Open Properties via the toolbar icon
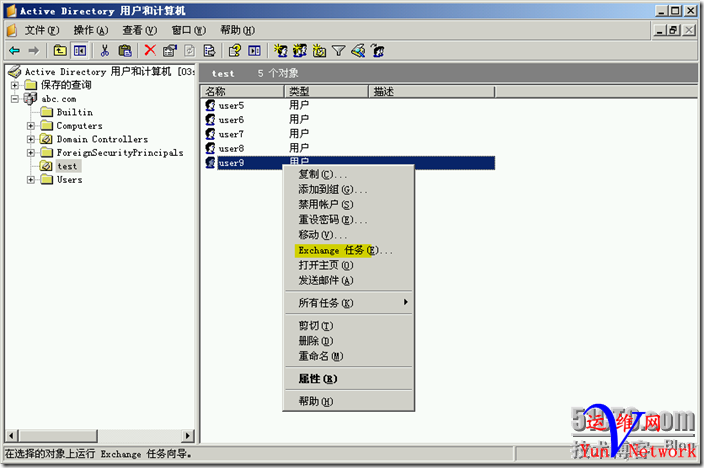 [170, 51]
